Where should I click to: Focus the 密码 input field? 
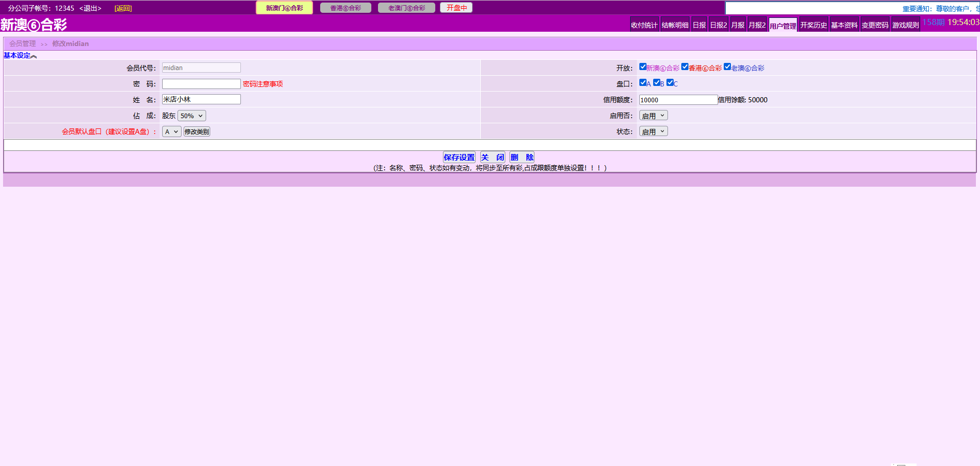point(202,84)
